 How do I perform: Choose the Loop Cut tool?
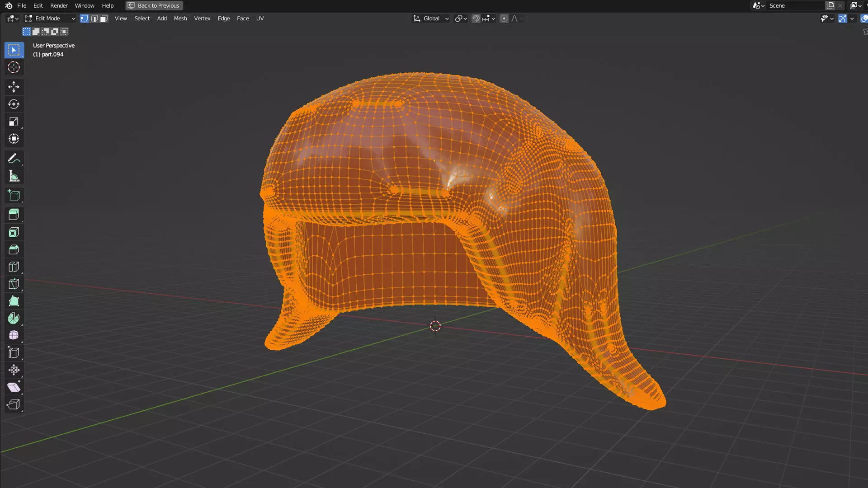(14, 267)
